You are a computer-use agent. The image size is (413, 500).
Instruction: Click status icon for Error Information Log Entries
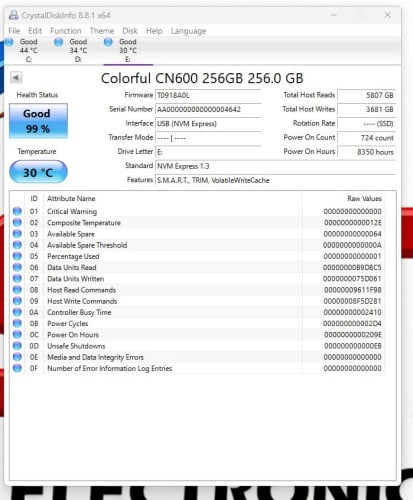coord(17,368)
